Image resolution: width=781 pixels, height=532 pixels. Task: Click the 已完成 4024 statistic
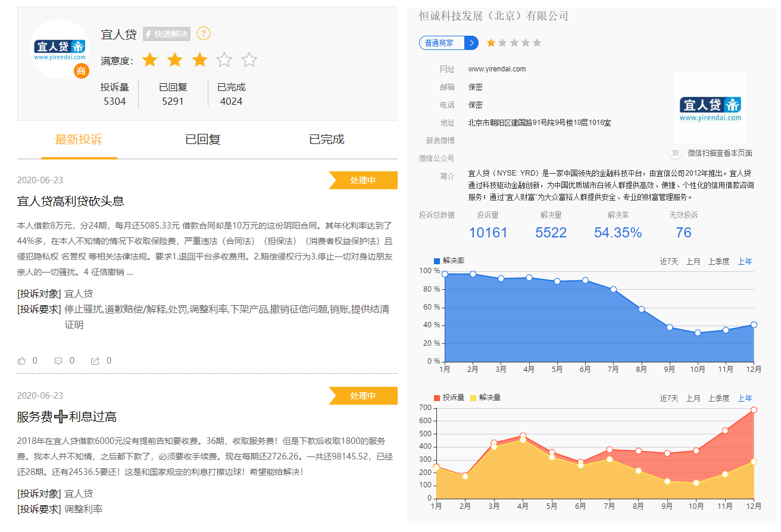tap(232, 94)
